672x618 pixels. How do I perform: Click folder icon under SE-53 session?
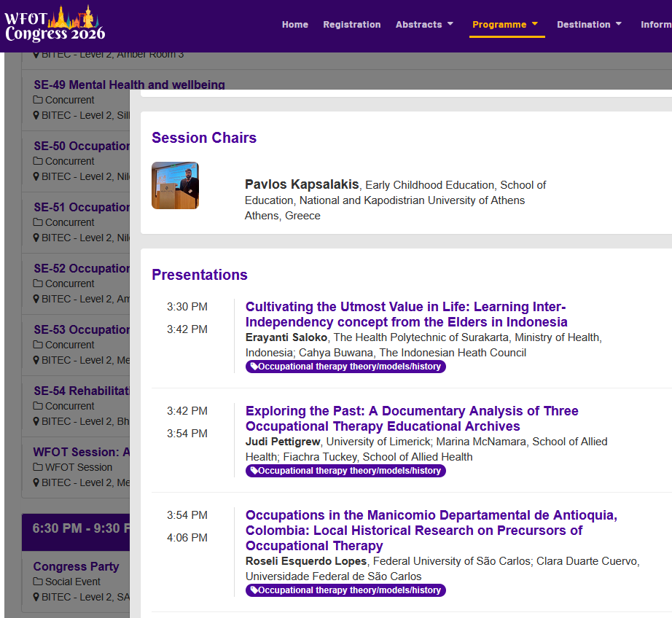coord(38,345)
